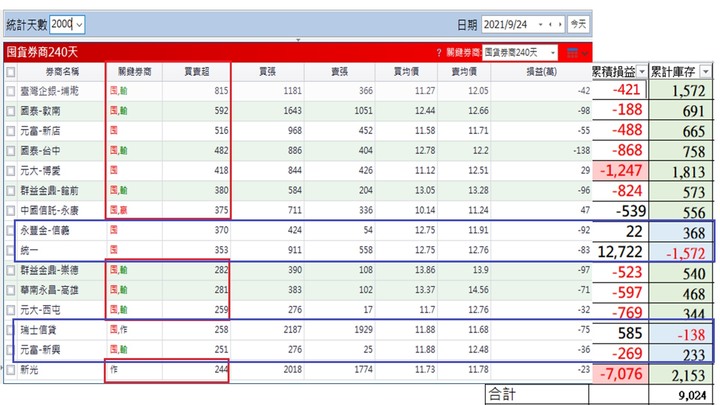Check the box for 中國信託-永康
The width and height of the screenshot is (720, 405).
pos(11,211)
